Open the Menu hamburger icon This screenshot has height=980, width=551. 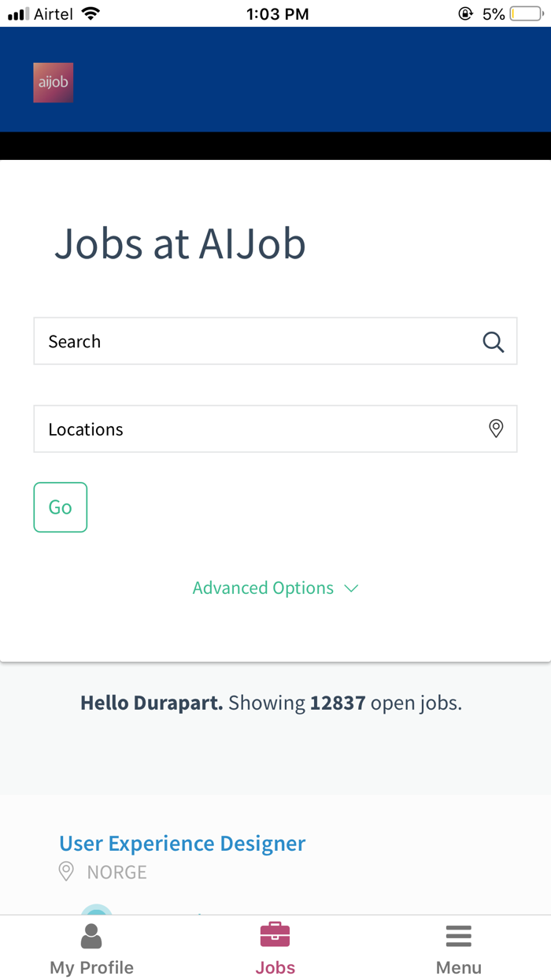coord(458,936)
